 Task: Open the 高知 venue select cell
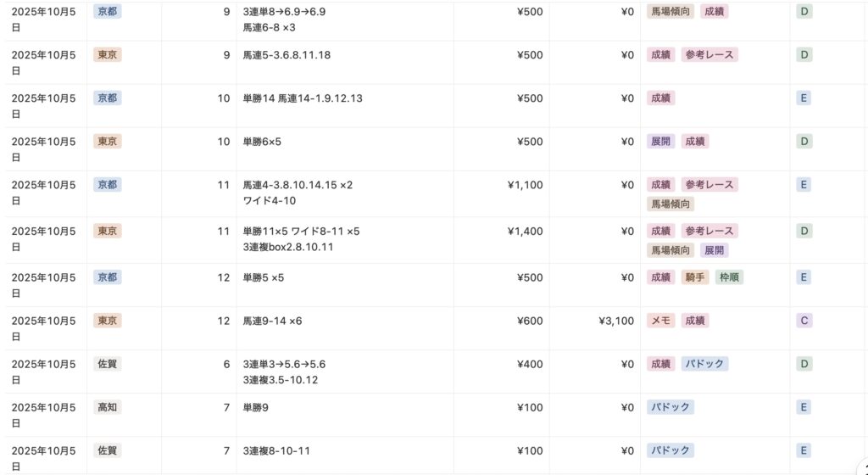pyautogui.click(x=108, y=407)
